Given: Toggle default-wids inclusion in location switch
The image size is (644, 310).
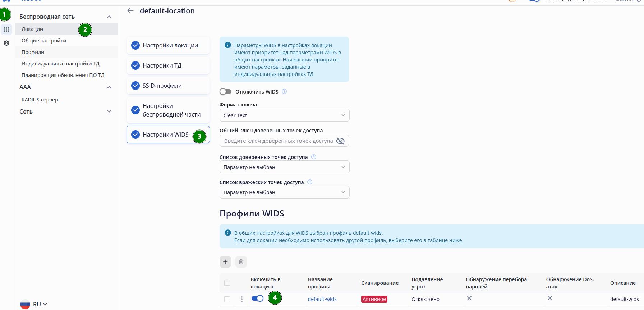Looking at the screenshot, I should [257, 298].
